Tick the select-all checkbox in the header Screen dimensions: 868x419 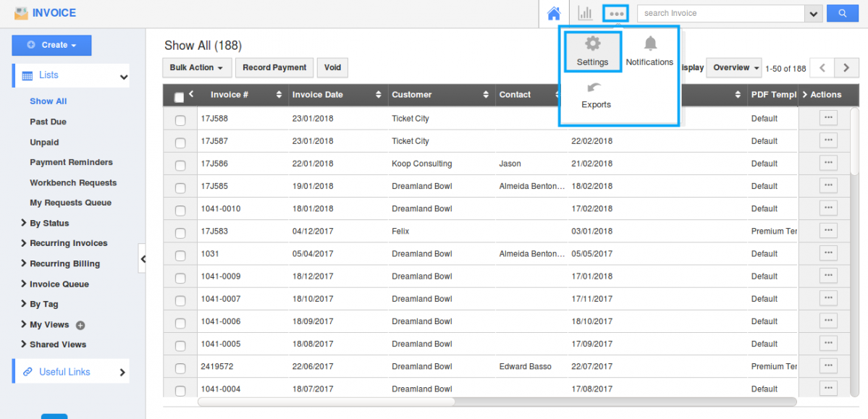tap(179, 98)
